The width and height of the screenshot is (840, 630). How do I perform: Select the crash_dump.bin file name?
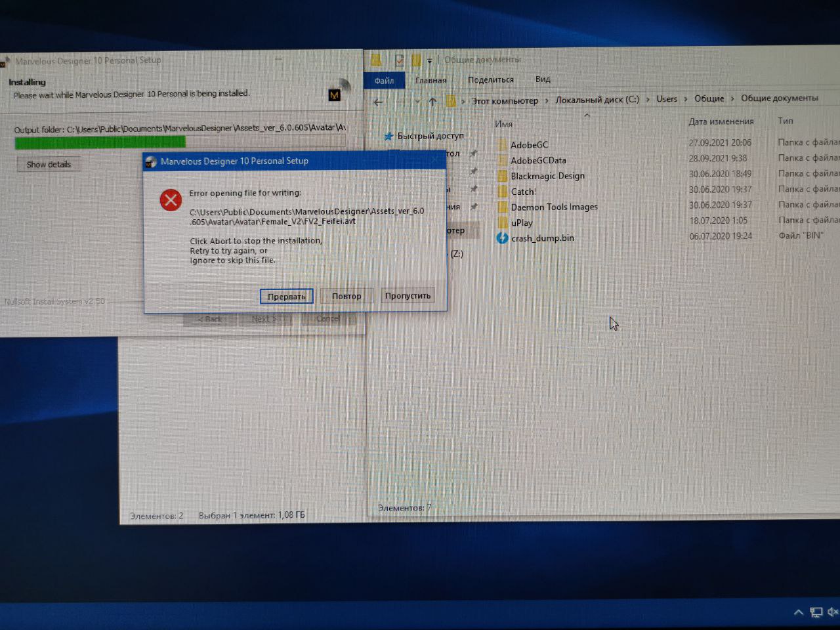(543, 238)
